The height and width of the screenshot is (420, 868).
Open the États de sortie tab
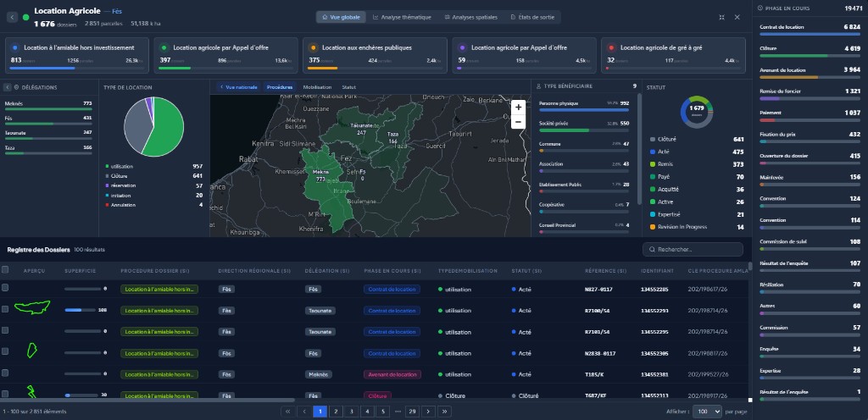coord(532,17)
